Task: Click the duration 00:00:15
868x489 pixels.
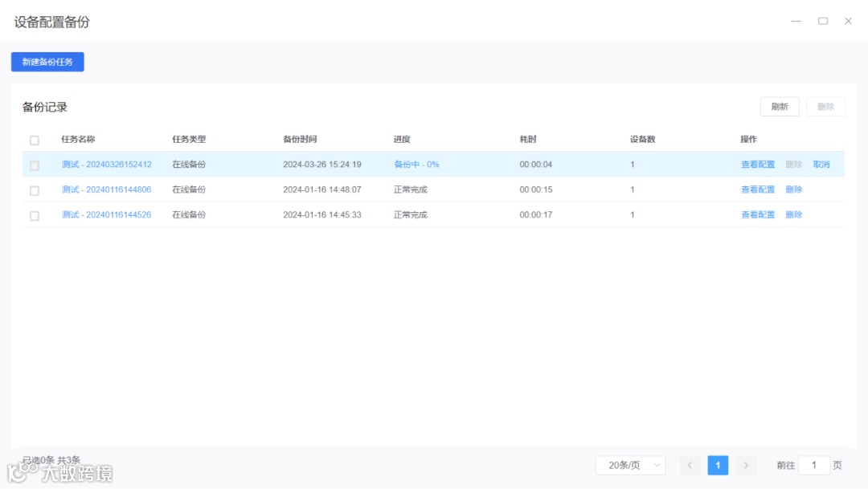Action: [x=536, y=189]
